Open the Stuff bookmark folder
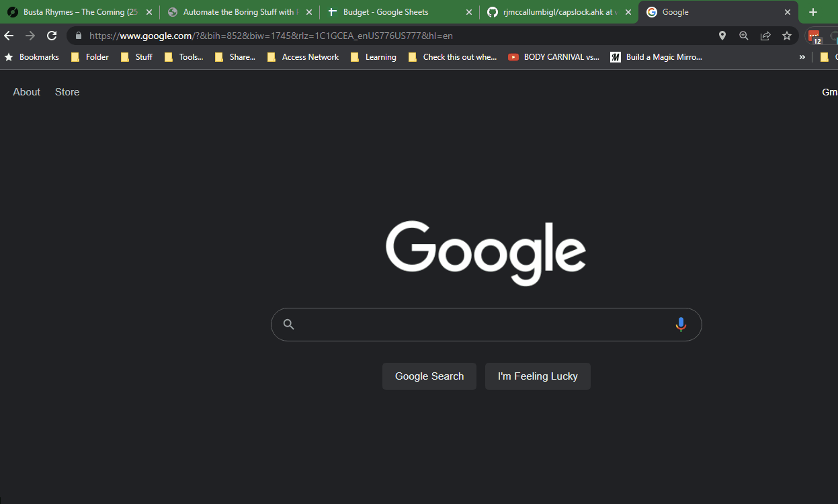This screenshot has width=838, height=504. 136,57
